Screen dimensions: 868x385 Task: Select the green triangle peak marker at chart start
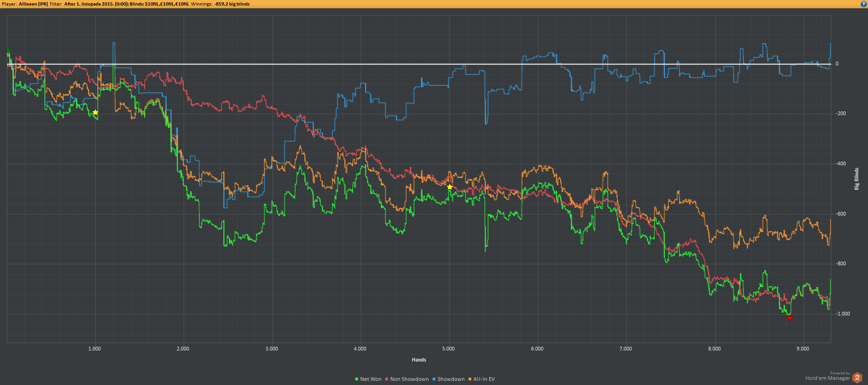tap(8, 49)
